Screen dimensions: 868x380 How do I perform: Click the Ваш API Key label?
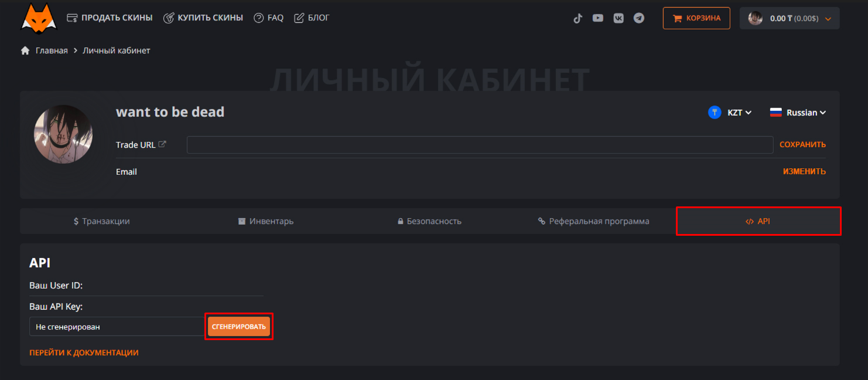pos(56,306)
